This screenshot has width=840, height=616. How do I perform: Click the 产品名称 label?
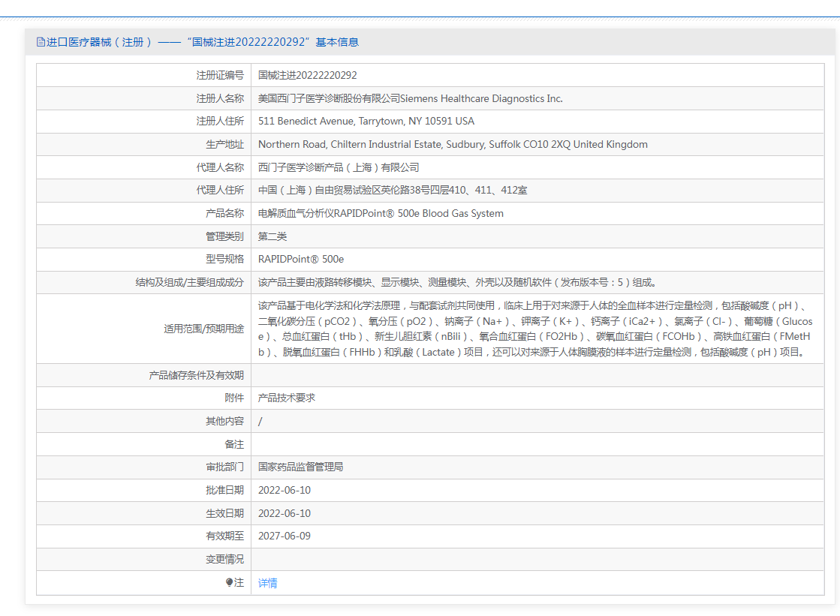pos(224,213)
